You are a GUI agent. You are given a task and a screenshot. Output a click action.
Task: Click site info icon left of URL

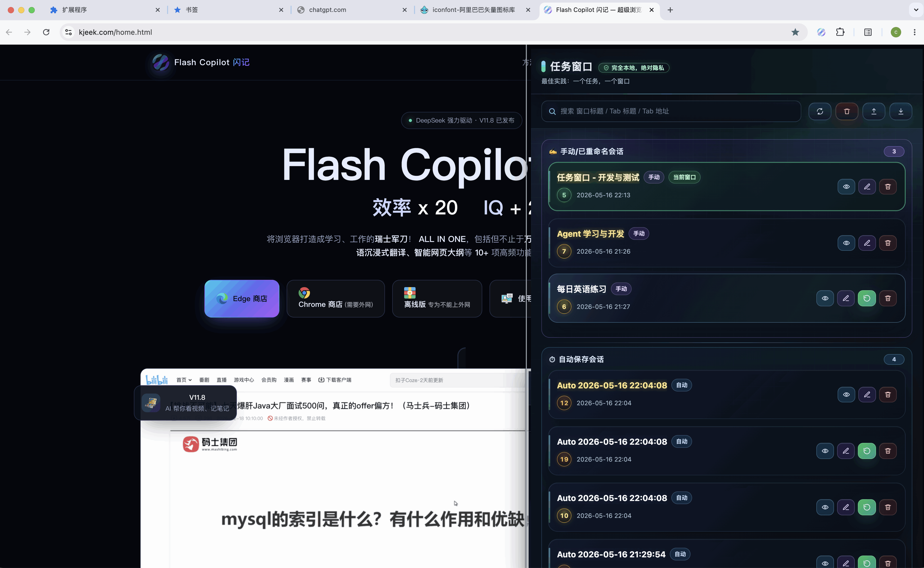point(69,32)
